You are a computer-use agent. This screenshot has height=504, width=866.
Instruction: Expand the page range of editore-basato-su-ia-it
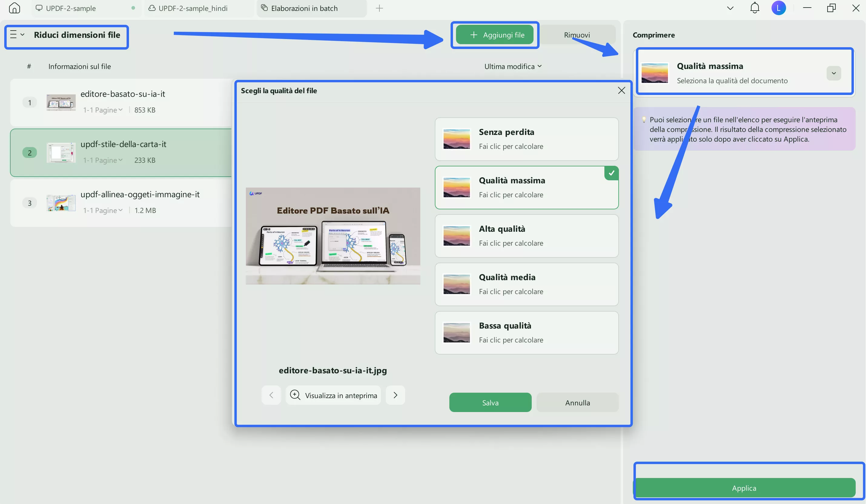[x=103, y=110]
